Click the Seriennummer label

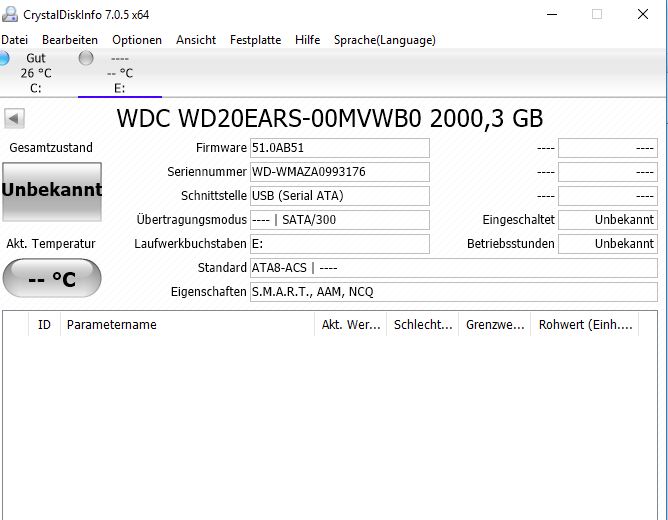pos(207,172)
